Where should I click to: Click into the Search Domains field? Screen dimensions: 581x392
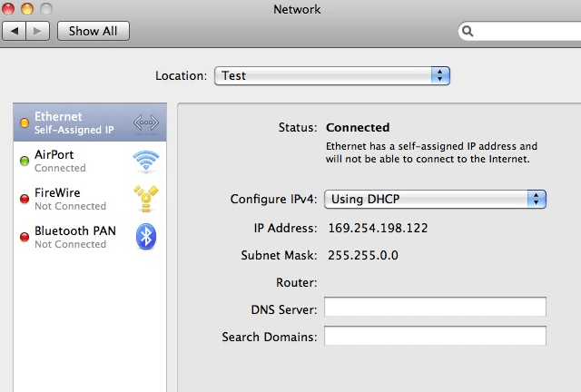tap(435, 336)
